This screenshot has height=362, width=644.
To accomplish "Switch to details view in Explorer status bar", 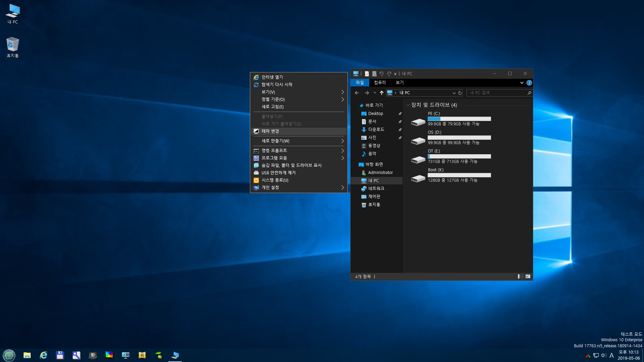I will tap(521, 276).
